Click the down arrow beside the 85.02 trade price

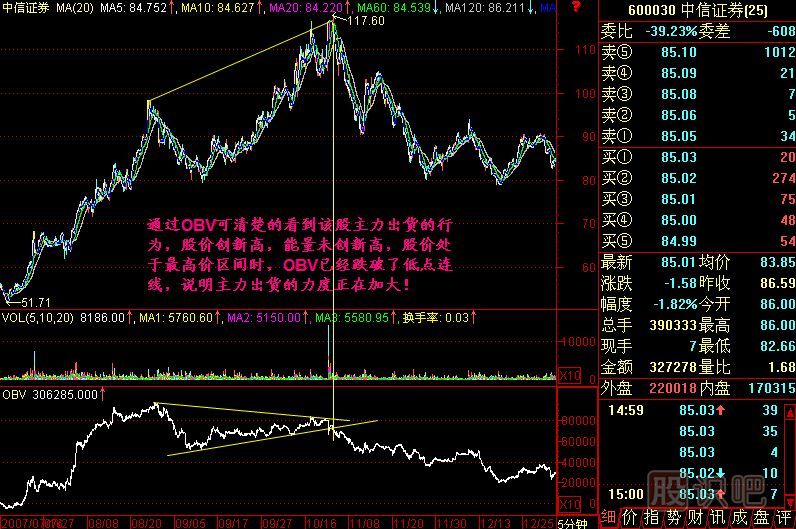point(720,472)
